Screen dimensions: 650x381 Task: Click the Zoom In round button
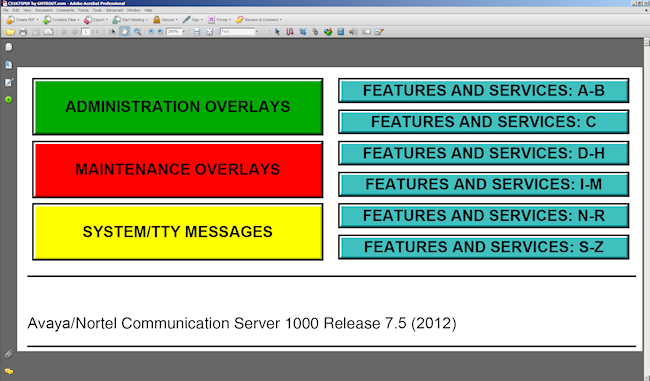point(160,32)
